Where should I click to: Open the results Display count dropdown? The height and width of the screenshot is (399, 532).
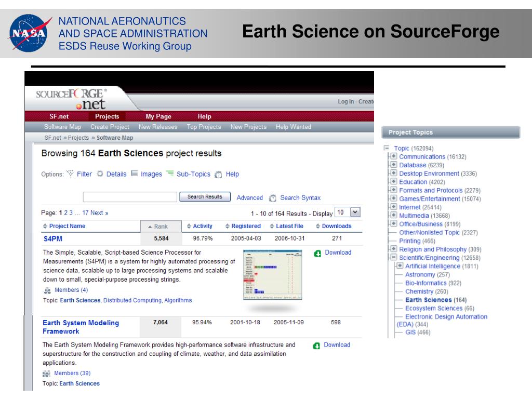tap(355, 212)
